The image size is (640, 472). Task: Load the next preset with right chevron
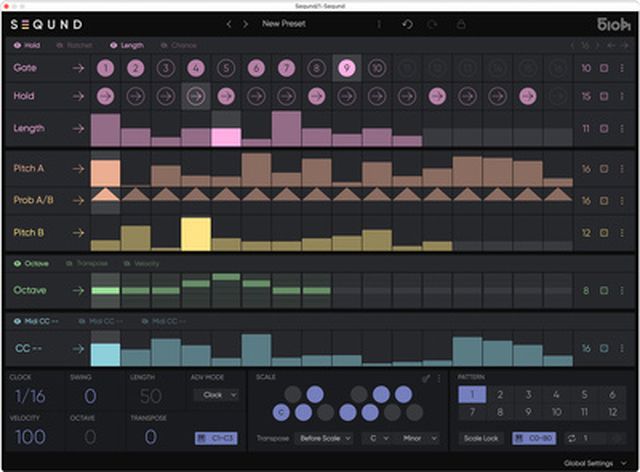tap(246, 24)
